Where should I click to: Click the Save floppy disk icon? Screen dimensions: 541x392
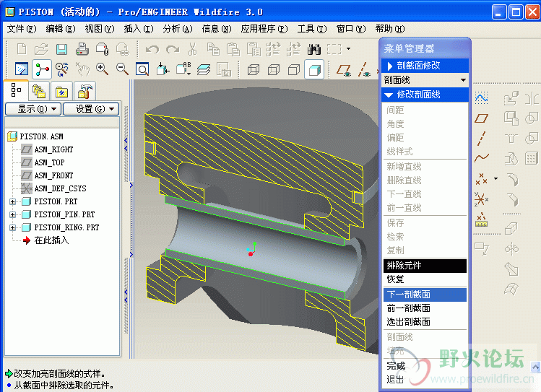click(x=62, y=49)
